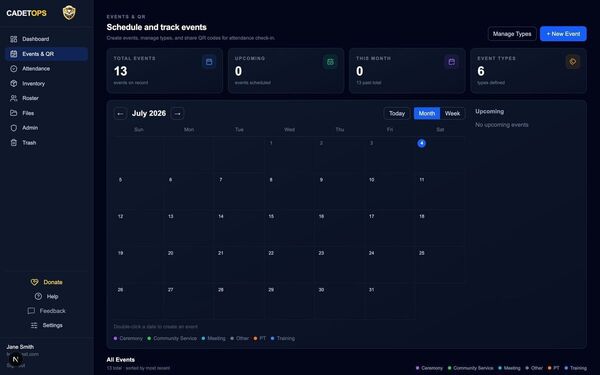
Task: Open the Inventory section
Action: 46,83
